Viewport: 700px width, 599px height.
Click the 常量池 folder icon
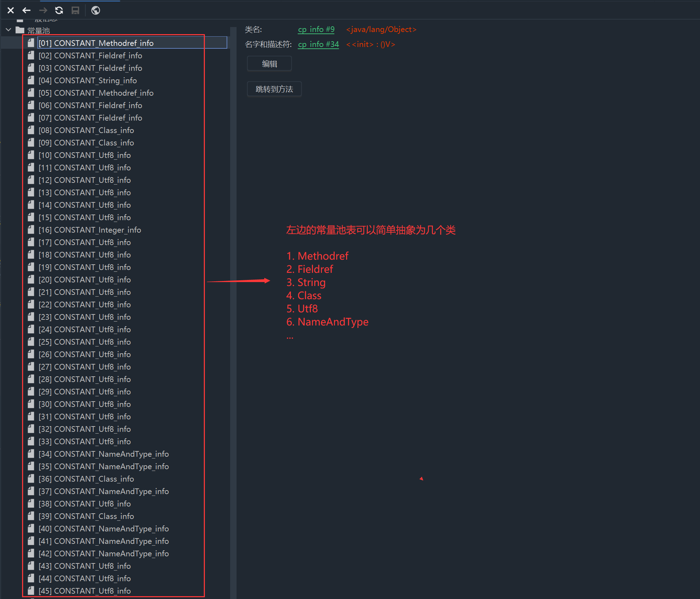click(20, 30)
